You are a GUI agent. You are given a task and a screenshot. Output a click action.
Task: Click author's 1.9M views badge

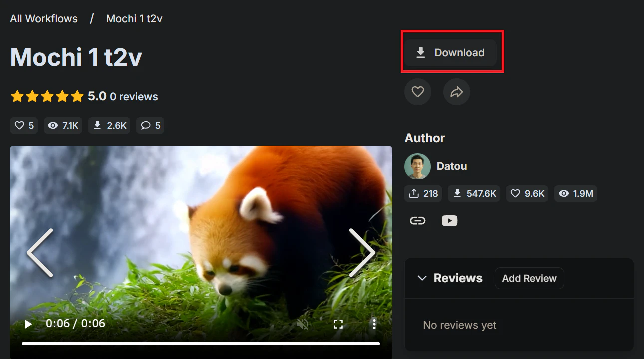point(576,194)
